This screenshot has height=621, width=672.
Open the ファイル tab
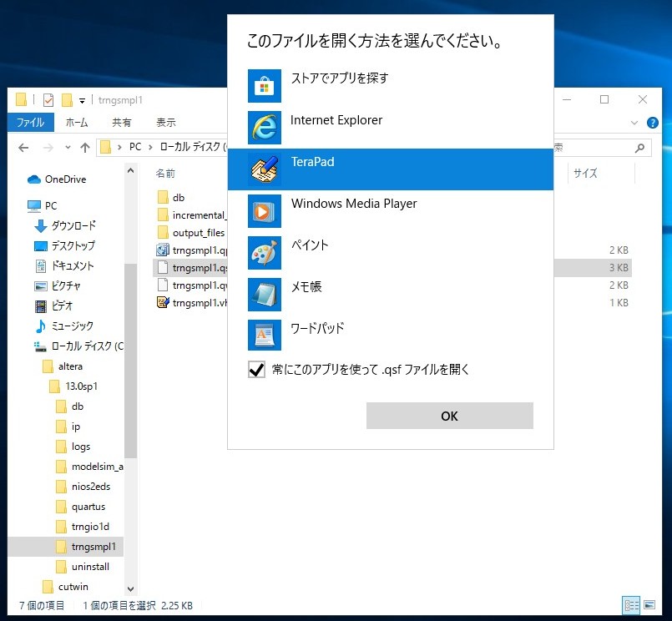point(31,123)
